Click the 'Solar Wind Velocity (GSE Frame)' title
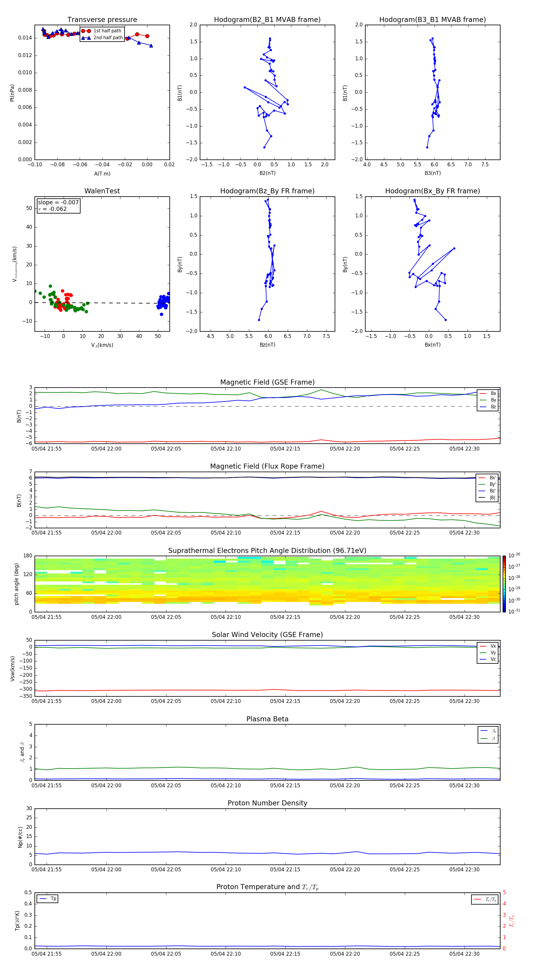This screenshot has height=980, width=535. click(267, 635)
